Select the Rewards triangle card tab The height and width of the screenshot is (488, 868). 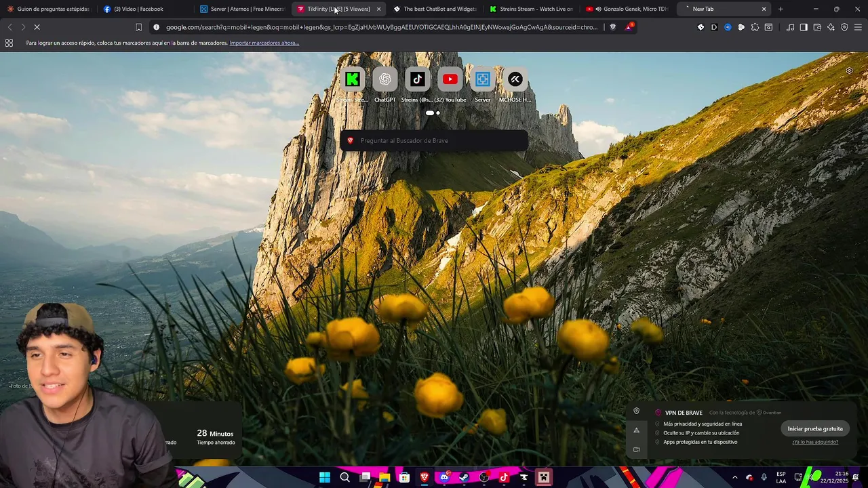pos(636,430)
